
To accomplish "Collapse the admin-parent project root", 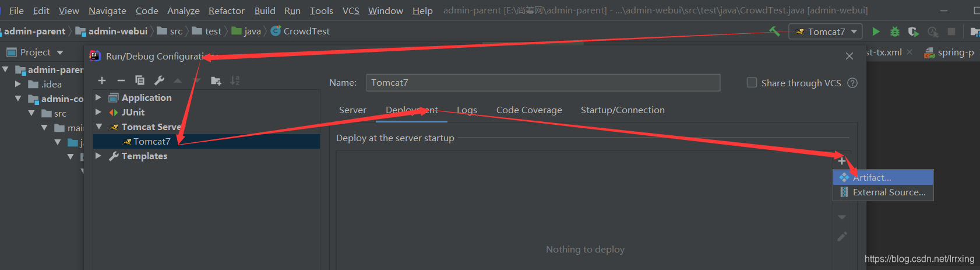I will (x=5, y=69).
